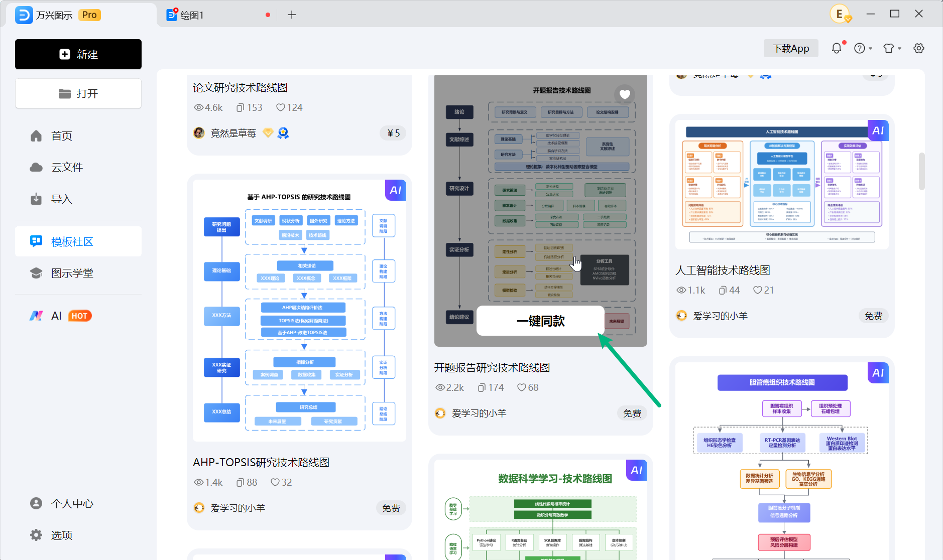Click 免费 tag on 人工智能 card
This screenshot has height=560, width=943.
pyautogui.click(x=874, y=316)
